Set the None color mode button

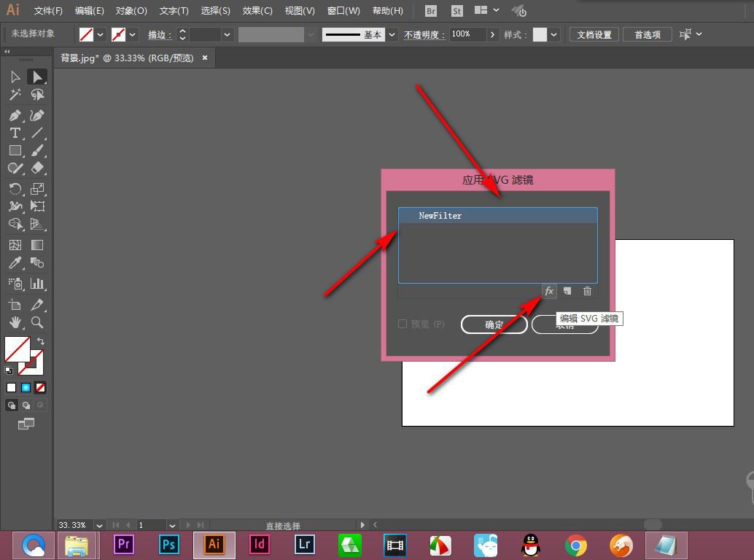(41, 387)
